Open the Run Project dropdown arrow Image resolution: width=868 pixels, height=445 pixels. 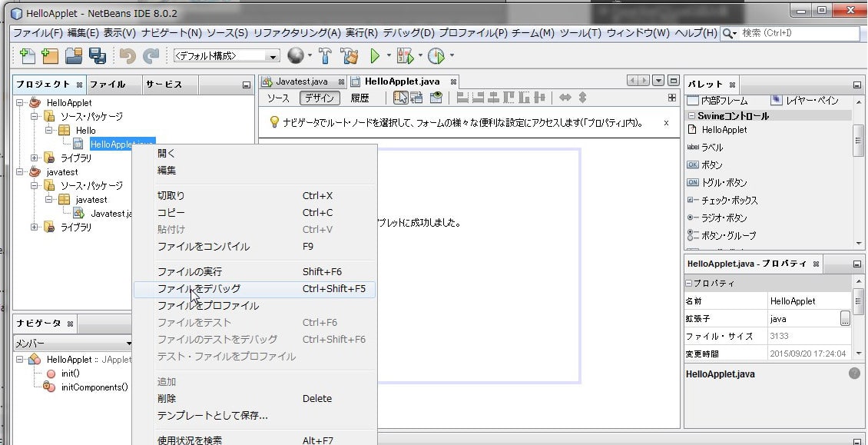(x=389, y=55)
